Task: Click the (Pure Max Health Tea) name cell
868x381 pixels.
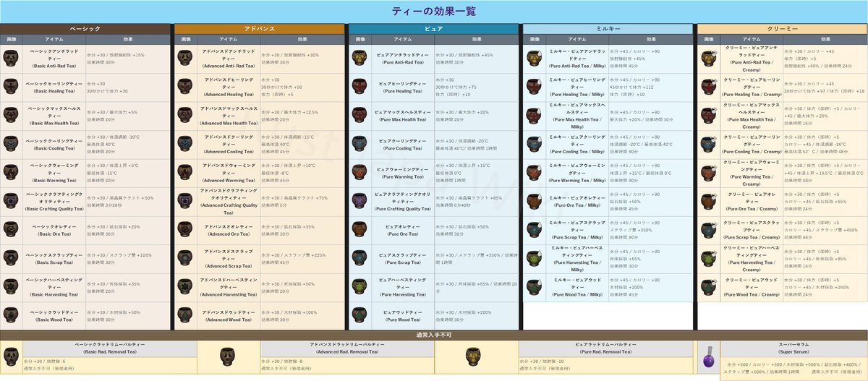Action: 402,115
